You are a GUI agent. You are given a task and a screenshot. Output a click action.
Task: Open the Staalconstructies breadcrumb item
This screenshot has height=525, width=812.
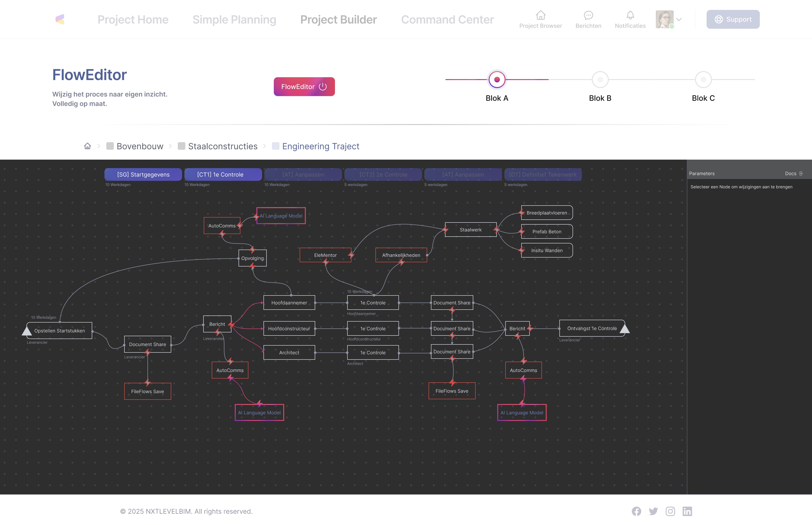click(x=223, y=146)
